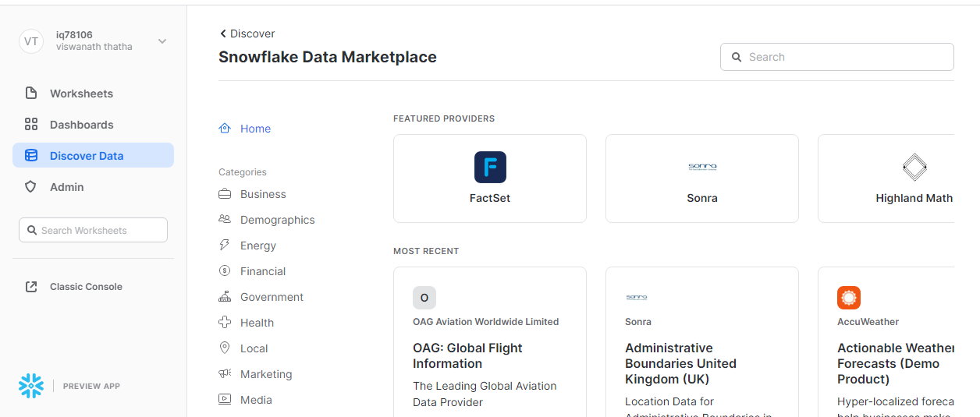The width and height of the screenshot is (980, 417).
Task: Select the Financial category
Action: pos(263,271)
